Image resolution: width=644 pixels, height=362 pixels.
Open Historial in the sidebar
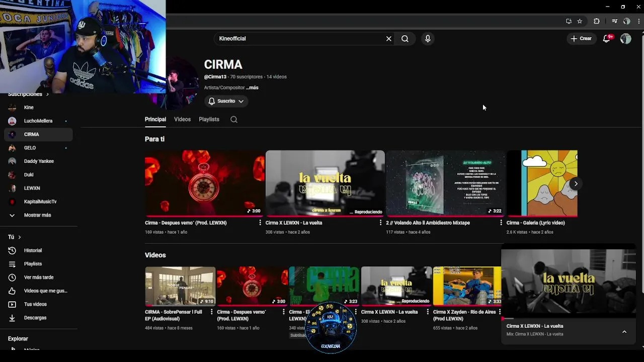click(x=39, y=250)
